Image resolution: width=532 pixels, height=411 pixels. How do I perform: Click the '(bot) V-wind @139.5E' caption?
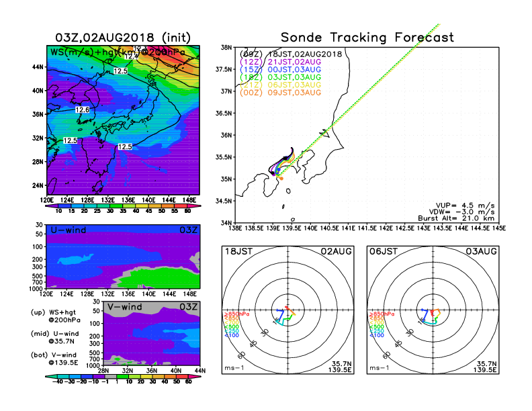click(54, 359)
